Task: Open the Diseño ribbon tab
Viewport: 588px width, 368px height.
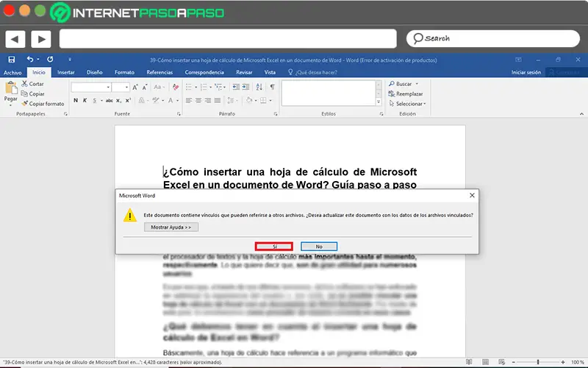Action: point(95,72)
